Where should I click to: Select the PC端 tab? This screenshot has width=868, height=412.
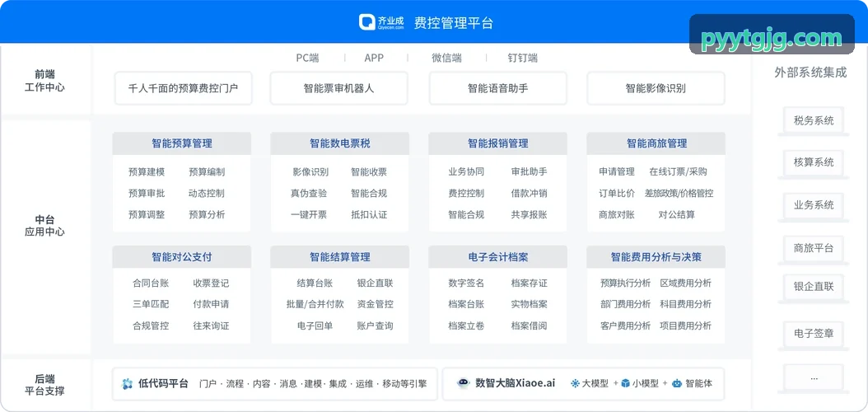[x=307, y=58]
